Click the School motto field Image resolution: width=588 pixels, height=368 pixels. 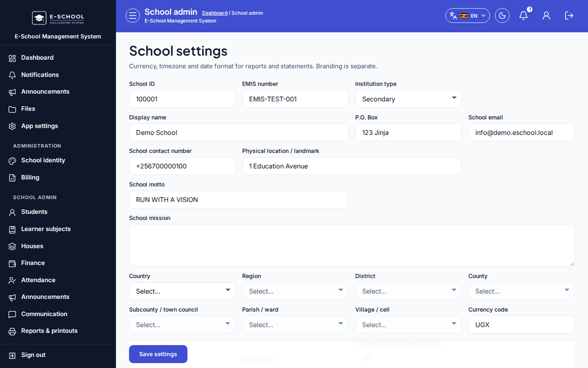(x=239, y=200)
